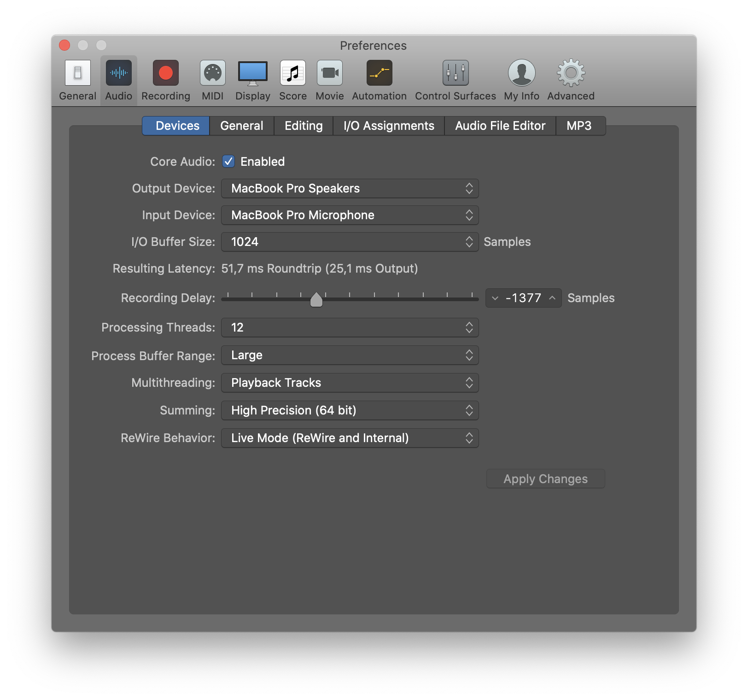This screenshot has height=700, width=748.
Task: Decrease Recording Delay with down arrow
Action: (x=495, y=298)
